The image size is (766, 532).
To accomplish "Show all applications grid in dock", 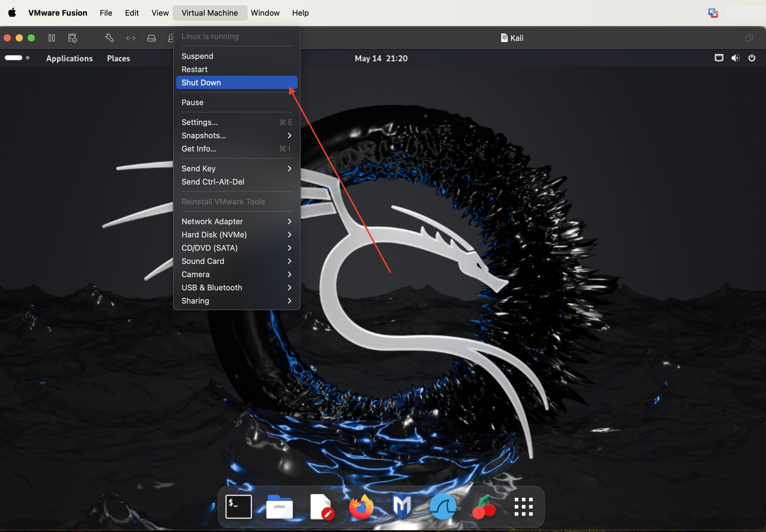I will pos(523,507).
